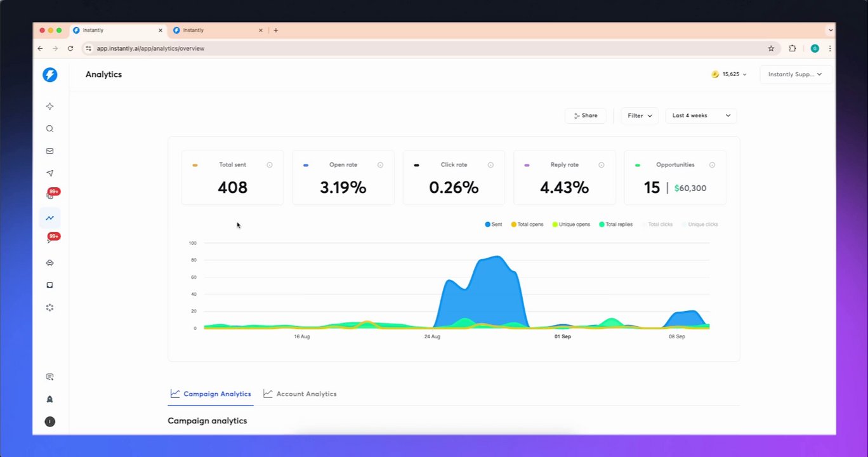Click the info icon beside Open rate

click(x=380, y=165)
